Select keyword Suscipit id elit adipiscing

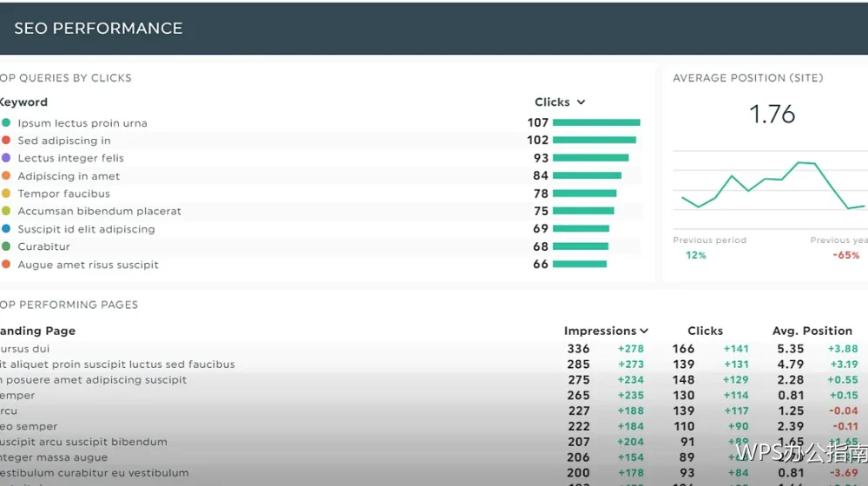(86, 229)
